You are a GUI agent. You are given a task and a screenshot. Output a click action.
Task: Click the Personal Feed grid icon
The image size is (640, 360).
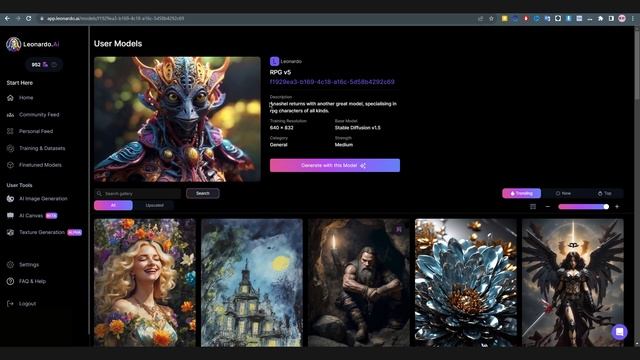[x=10, y=131]
